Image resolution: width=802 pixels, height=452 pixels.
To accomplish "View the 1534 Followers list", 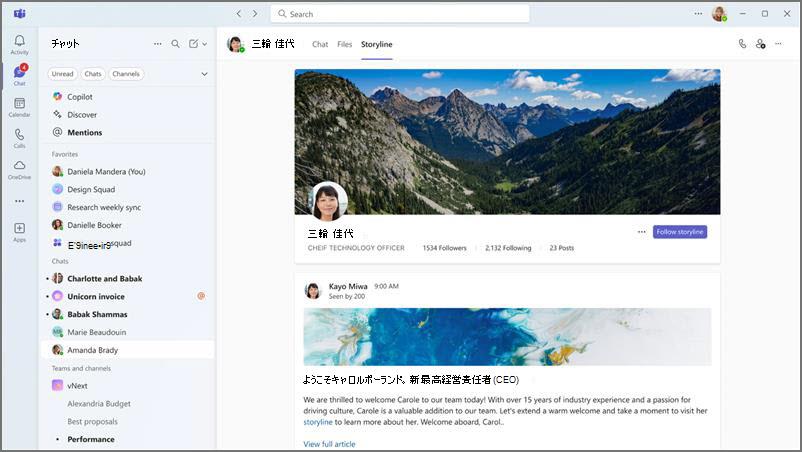I will click(444, 248).
